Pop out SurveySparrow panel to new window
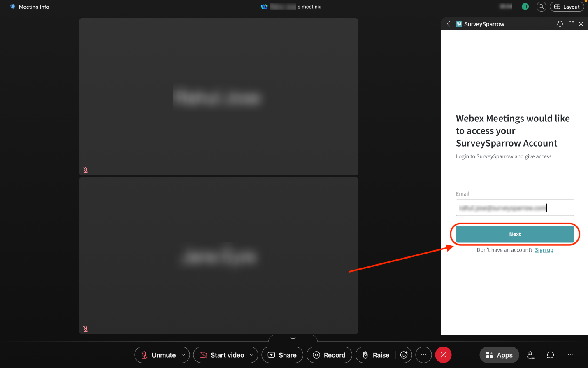 571,24
